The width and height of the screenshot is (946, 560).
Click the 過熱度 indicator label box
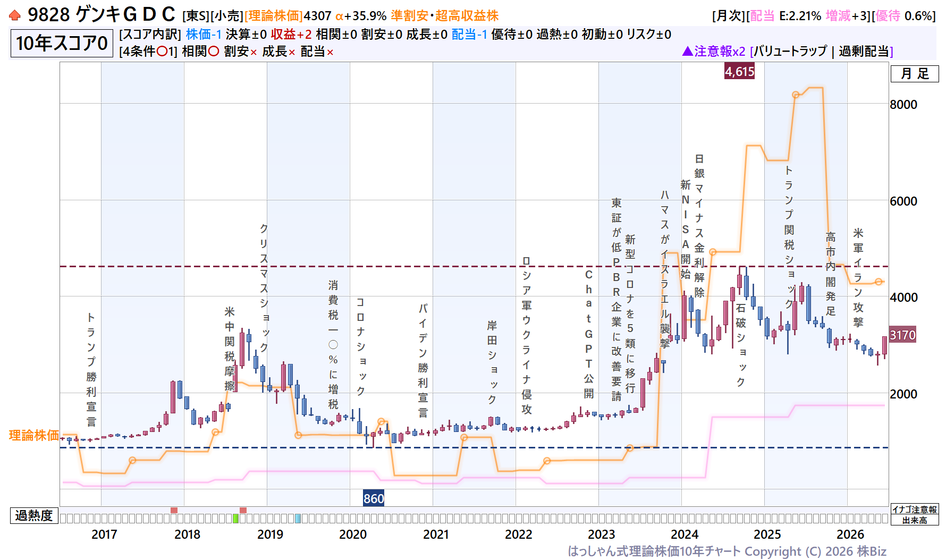[x=34, y=515]
